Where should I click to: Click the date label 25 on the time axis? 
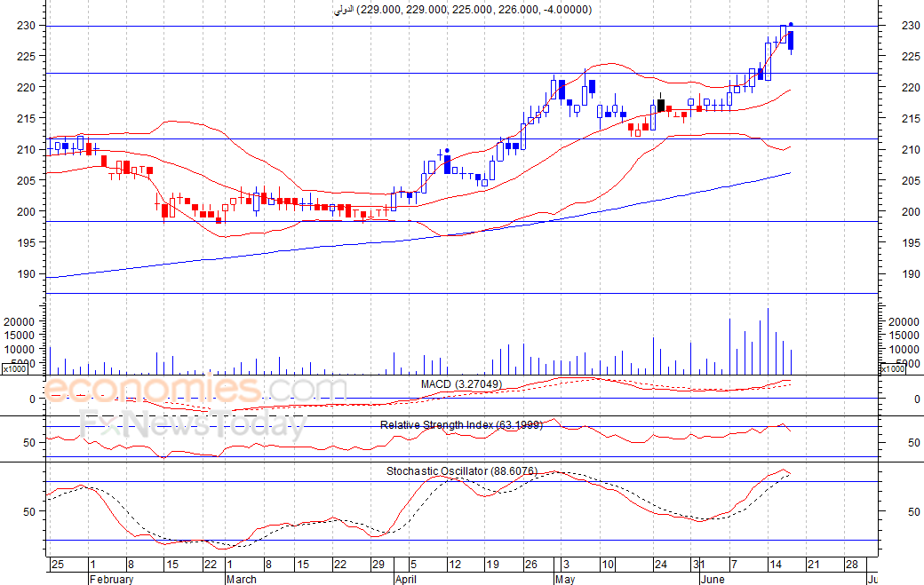pyautogui.click(x=57, y=565)
